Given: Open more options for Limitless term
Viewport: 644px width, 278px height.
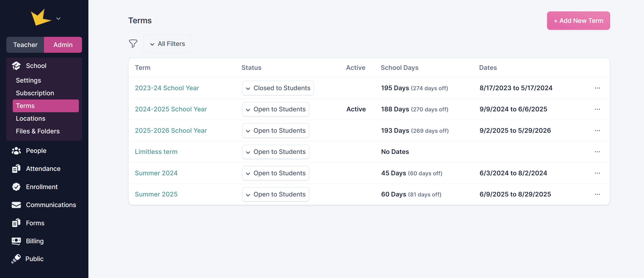Looking at the screenshot, I should (597, 152).
